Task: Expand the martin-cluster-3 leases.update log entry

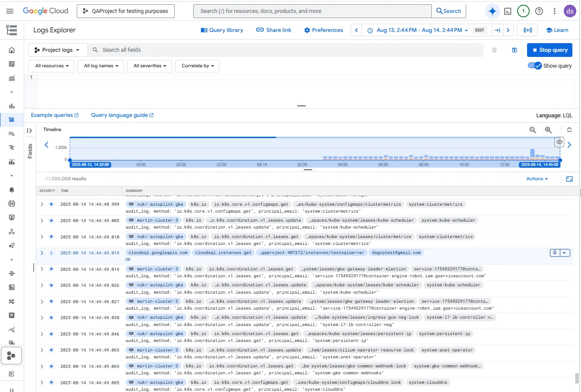Action: coord(42,220)
